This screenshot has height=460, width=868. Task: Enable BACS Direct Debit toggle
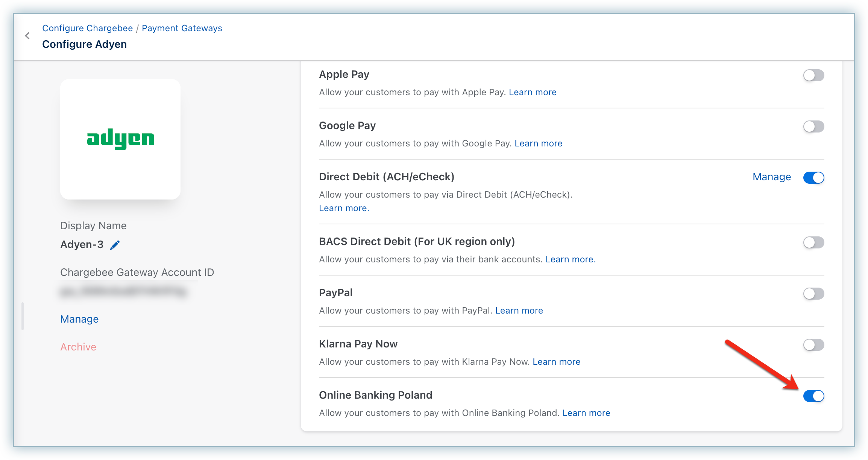(813, 242)
